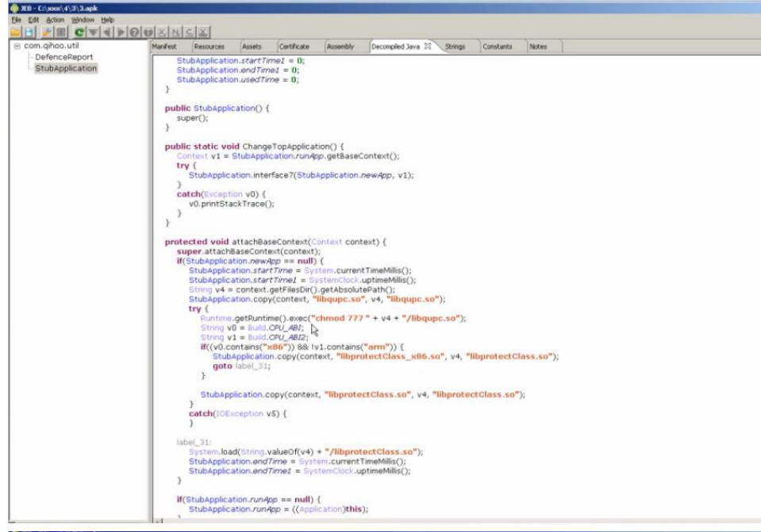Click the gray down-triangle toolbar icon
This screenshot has height=532, width=761.
coord(93,33)
